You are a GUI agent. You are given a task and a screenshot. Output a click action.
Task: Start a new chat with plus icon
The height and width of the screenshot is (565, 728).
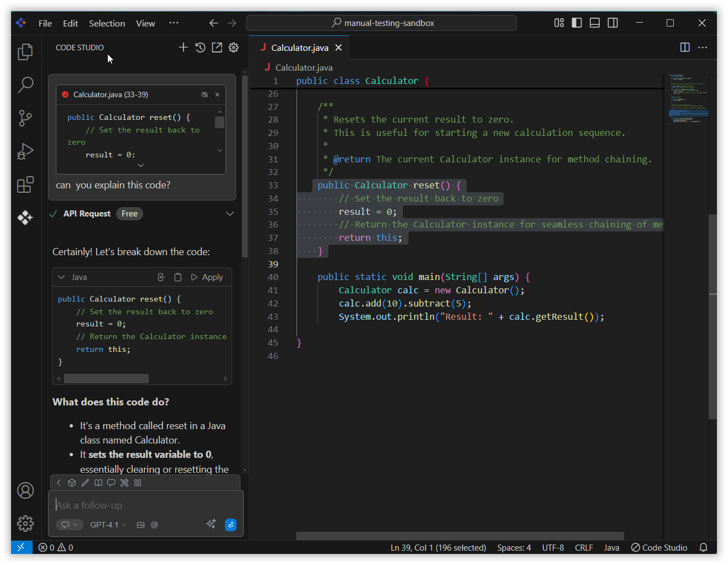point(184,47)
